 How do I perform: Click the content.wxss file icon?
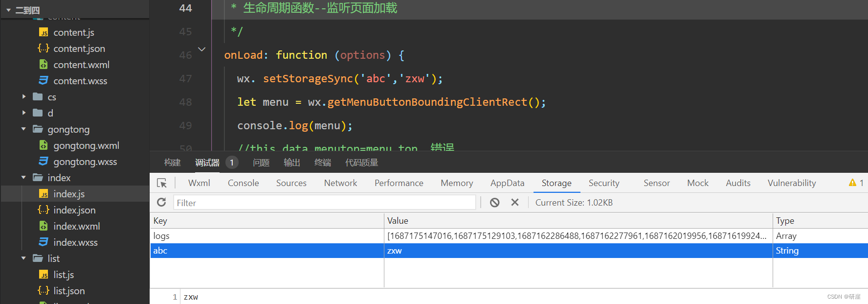(x=44, y=81)
